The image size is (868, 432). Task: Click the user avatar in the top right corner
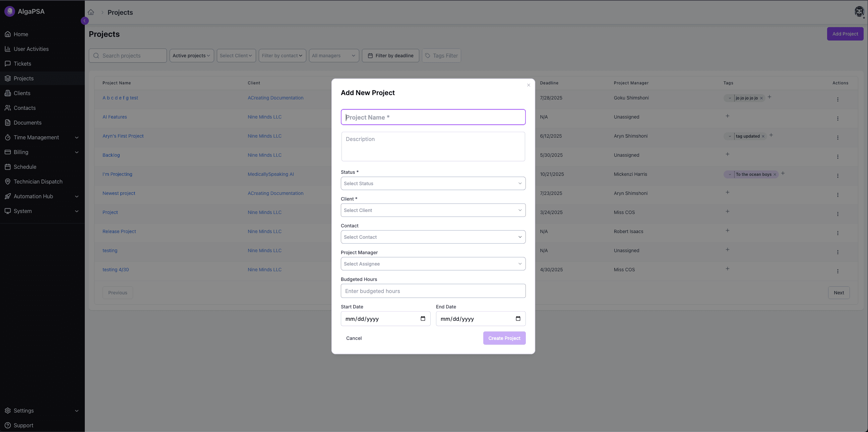point(859,11)
